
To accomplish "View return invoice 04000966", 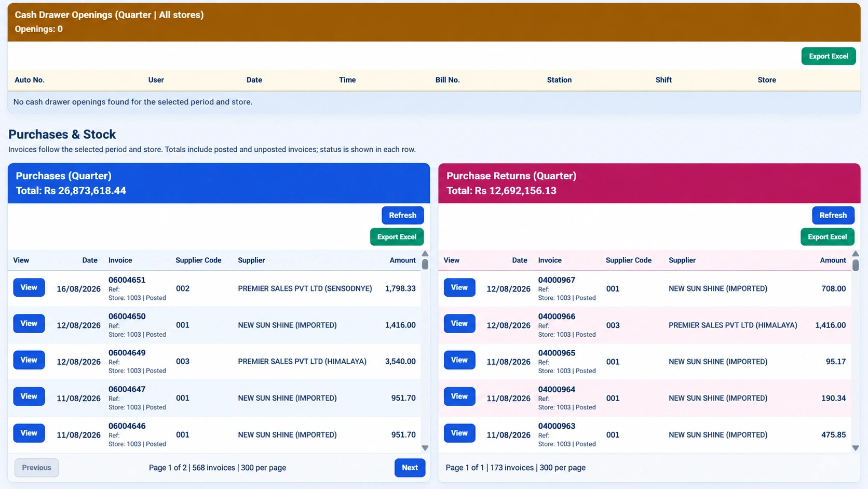I will pos(459,324).
